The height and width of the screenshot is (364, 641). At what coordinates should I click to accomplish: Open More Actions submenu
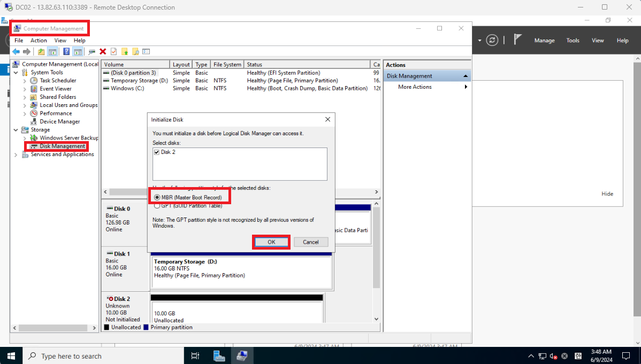(427, 87)
